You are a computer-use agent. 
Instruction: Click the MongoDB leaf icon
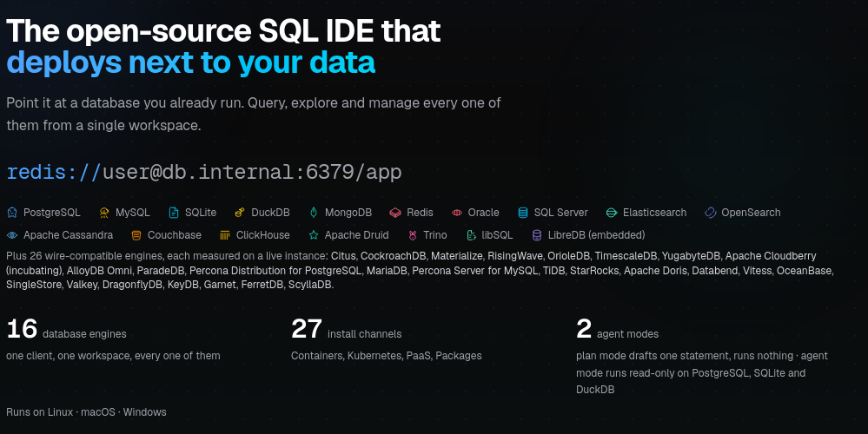tap(314, 213)
